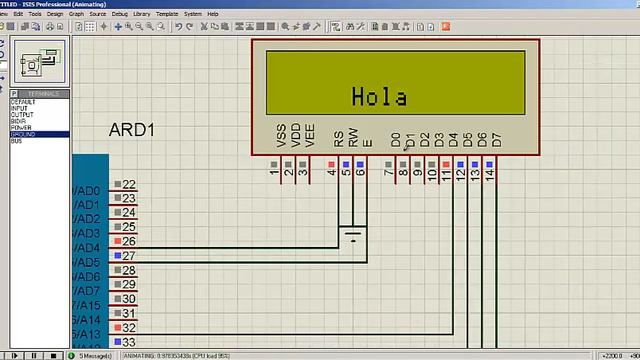
Task: Open the Template menu
Action: [x=167, y=14]
